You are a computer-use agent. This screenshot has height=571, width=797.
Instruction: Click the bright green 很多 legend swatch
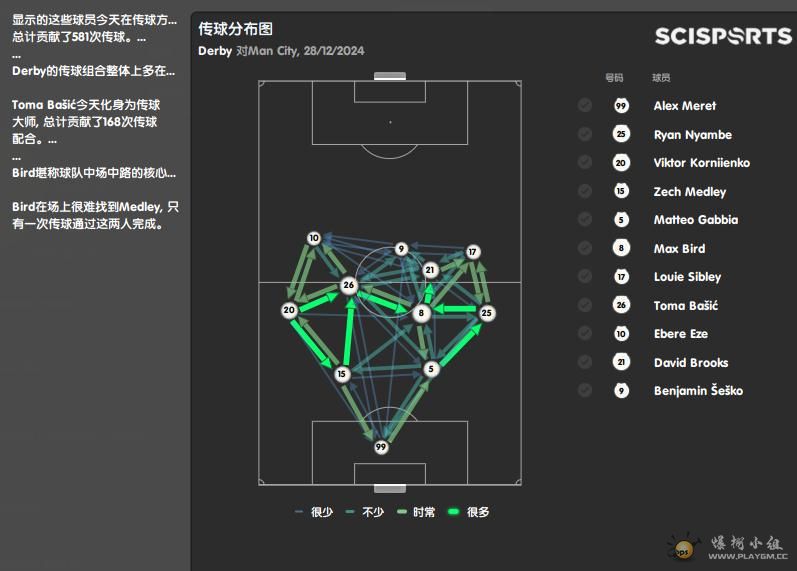(453, 512)
